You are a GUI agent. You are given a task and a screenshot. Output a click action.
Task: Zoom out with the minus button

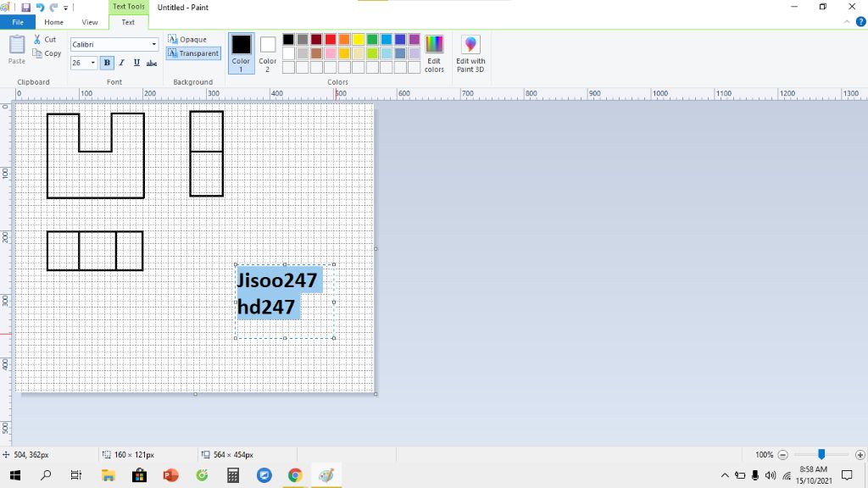pos(782,455)
